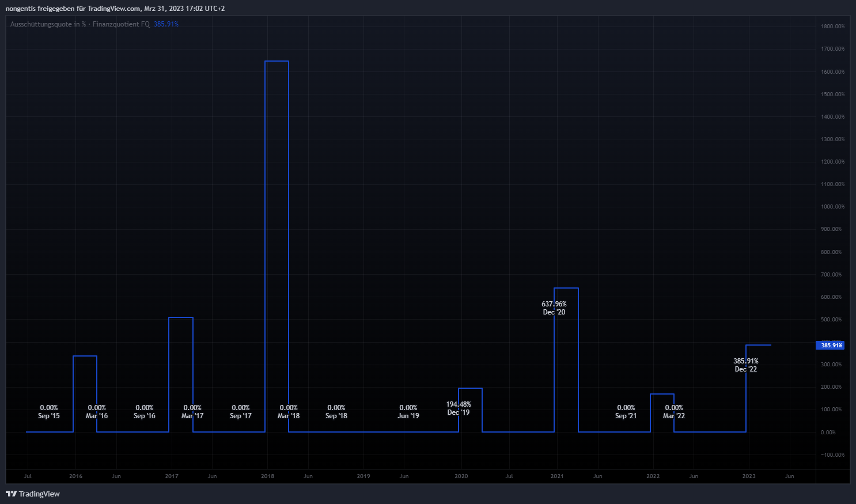Click the 2023 mark on the time axis
The width and height of the screenshot is (856, 504).
pyautogui.click(x=749, y=476)
